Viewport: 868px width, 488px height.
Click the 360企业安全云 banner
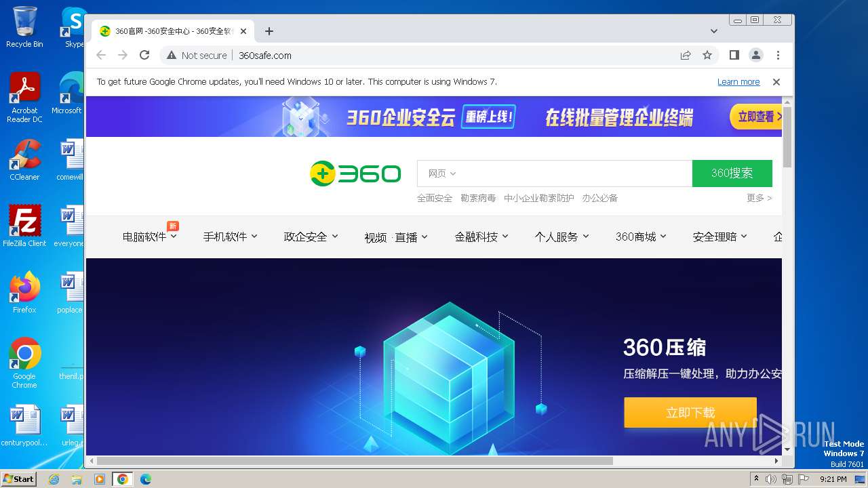point(434,117)
